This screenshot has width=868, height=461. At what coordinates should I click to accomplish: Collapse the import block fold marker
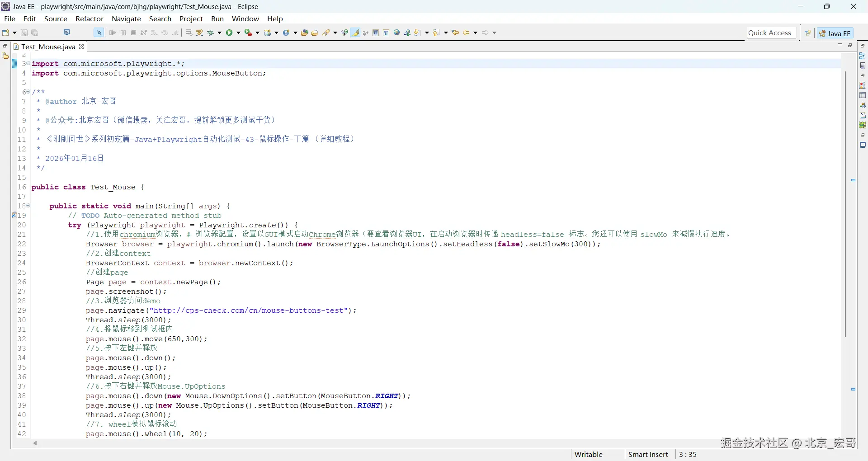(x=28, y=63)
